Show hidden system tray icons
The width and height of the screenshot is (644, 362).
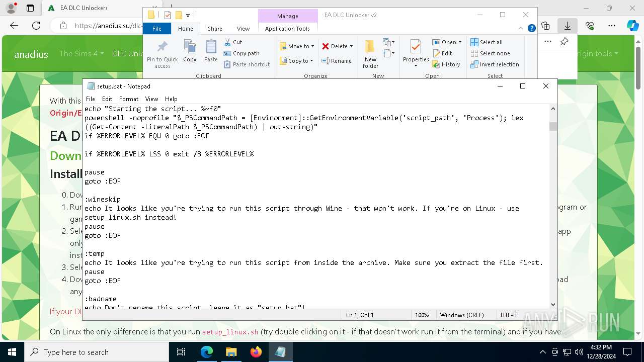click(542, 352)
